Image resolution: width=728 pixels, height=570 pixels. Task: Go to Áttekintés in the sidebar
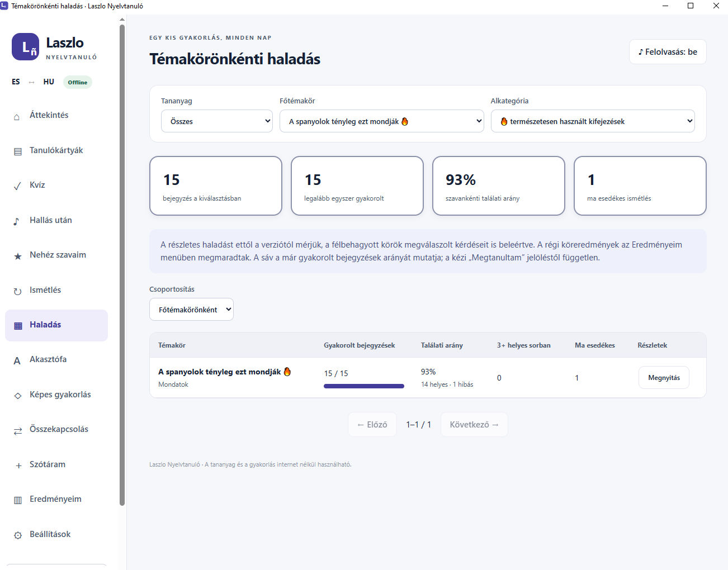click(x=56, y=115)
